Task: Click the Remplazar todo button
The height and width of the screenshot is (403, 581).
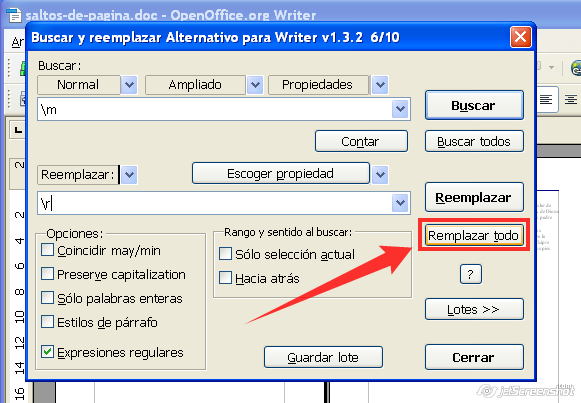Action: click(474, 235)
